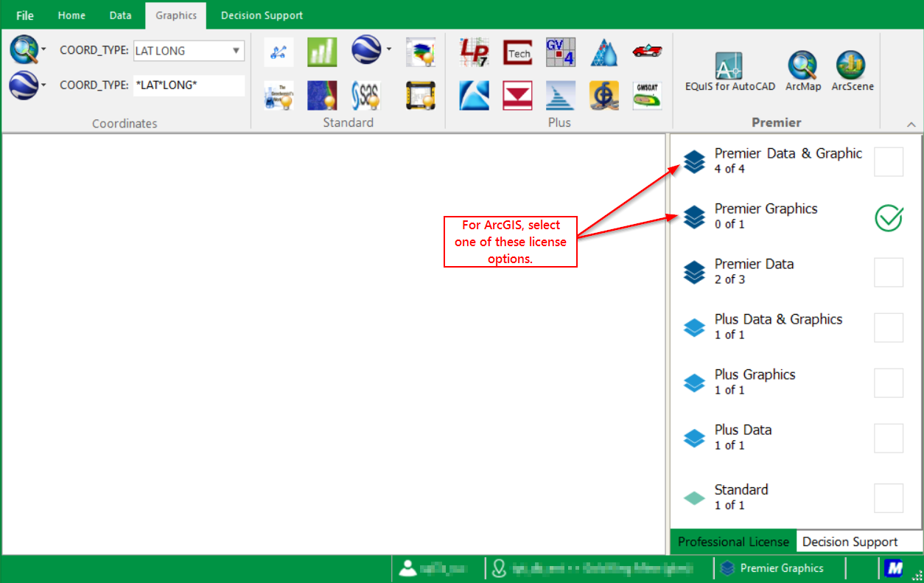
Task: Open the File menu
Action: coord(24,15)
